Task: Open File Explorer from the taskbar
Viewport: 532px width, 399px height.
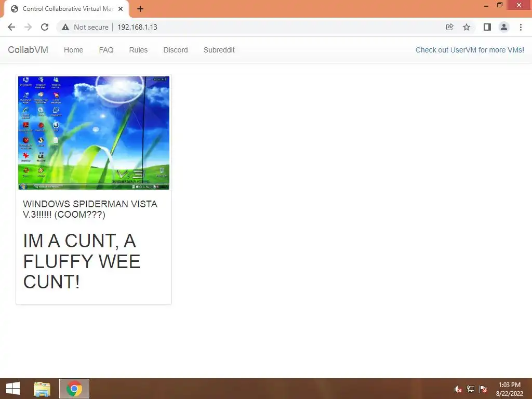Action: point(42,389)
